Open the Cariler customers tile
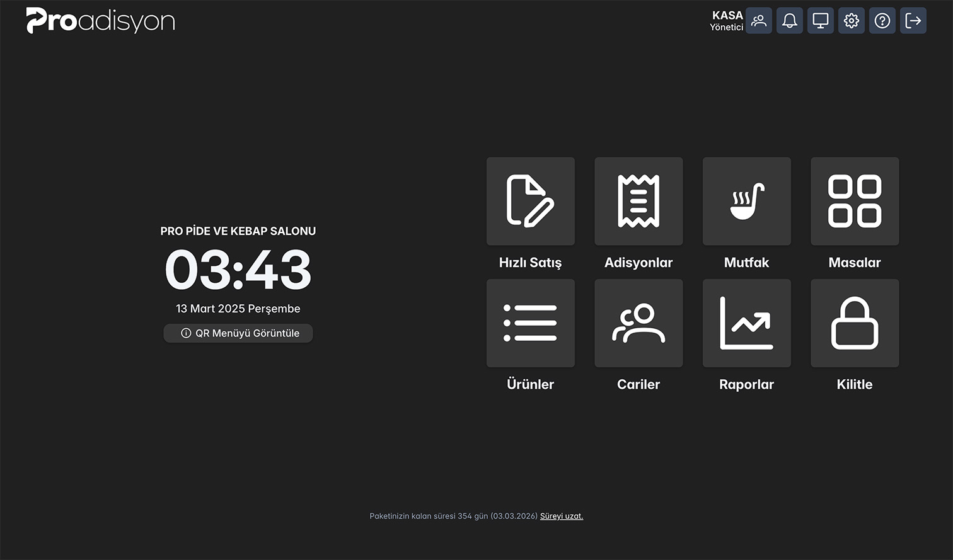 coord(638,323)
